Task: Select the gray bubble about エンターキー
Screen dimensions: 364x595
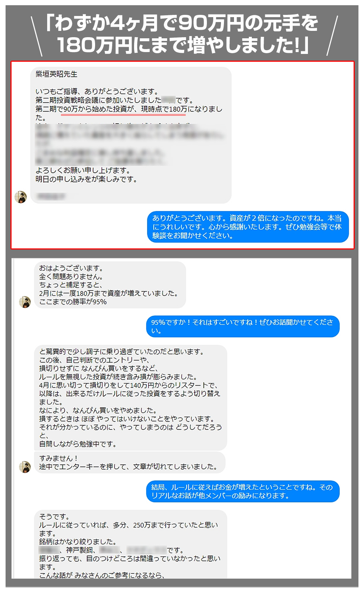Action: (x=130, y=462)
